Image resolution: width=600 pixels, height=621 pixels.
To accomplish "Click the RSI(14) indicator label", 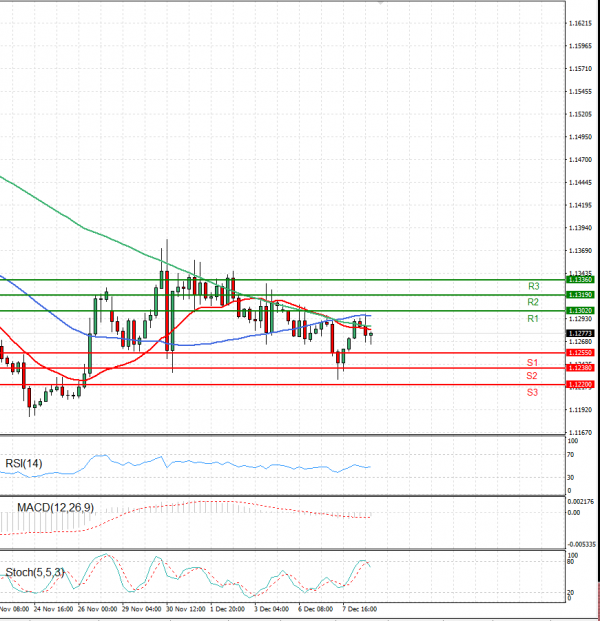I will point(24,463).
